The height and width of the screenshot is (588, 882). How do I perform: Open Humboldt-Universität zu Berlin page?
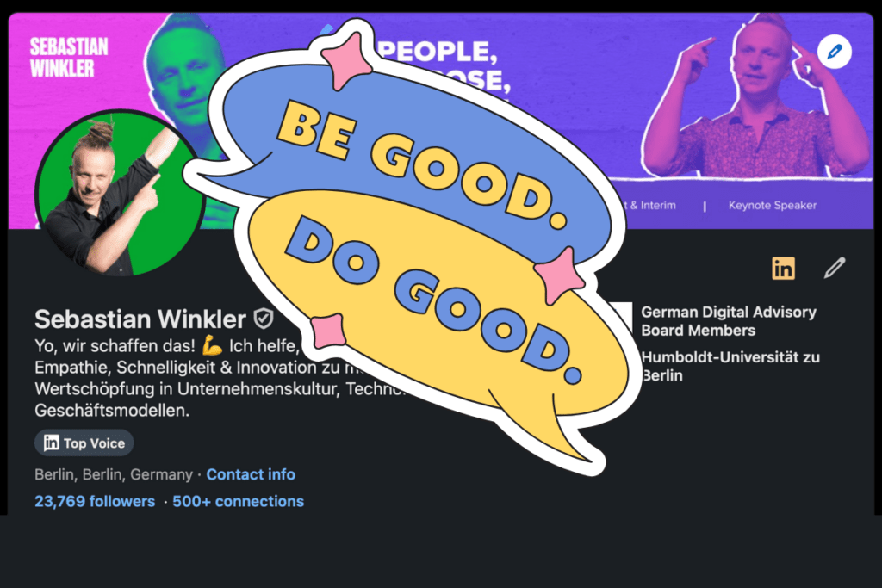click(x=730, y=366)
